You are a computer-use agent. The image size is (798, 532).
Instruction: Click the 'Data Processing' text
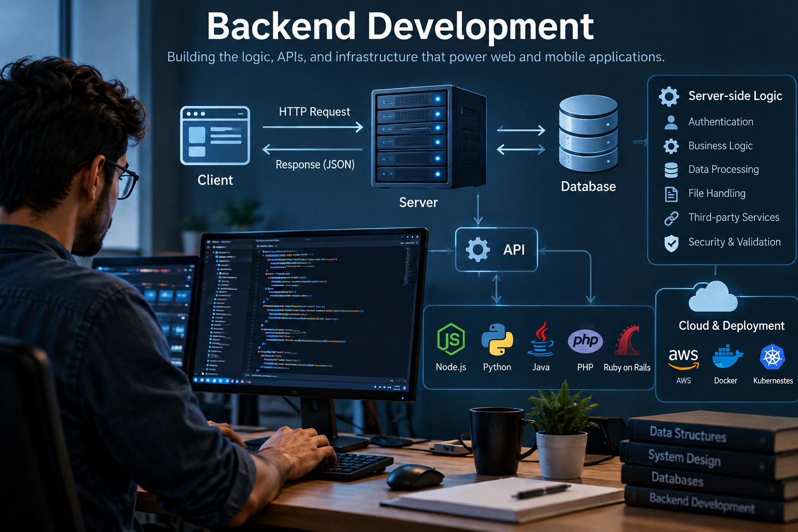pos(723,169)
